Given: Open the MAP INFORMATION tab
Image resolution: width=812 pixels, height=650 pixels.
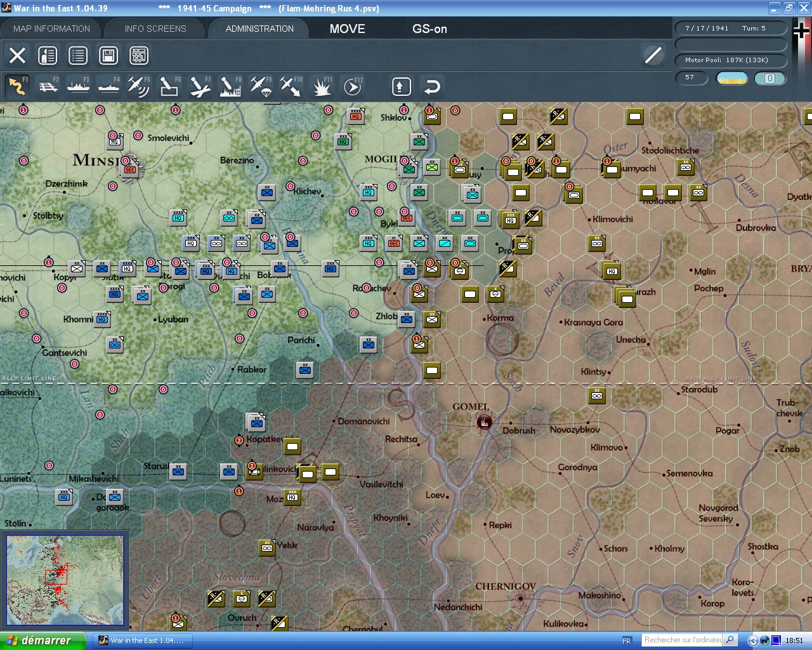Looking at the screenshot, I should click(x=51, y=29).
